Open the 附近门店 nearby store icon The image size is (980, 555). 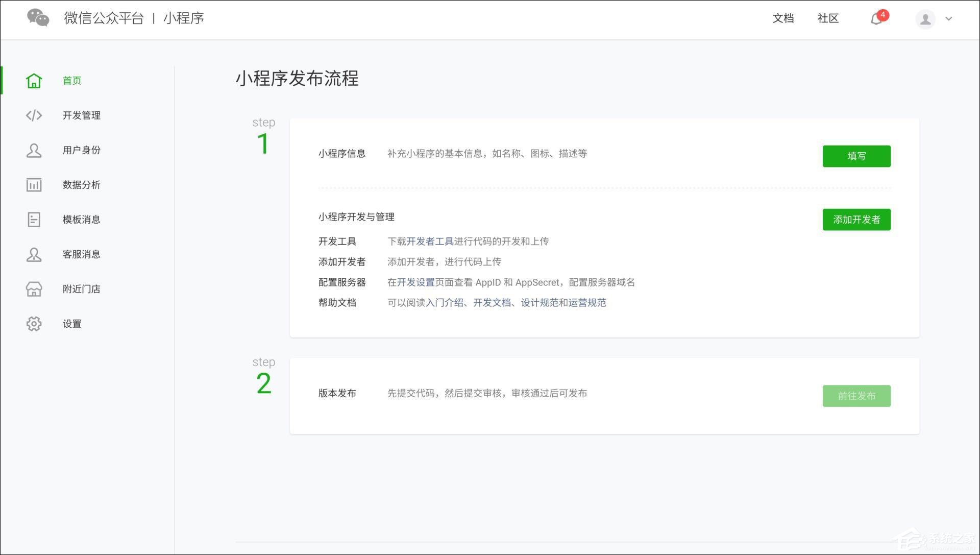[34, 289]
